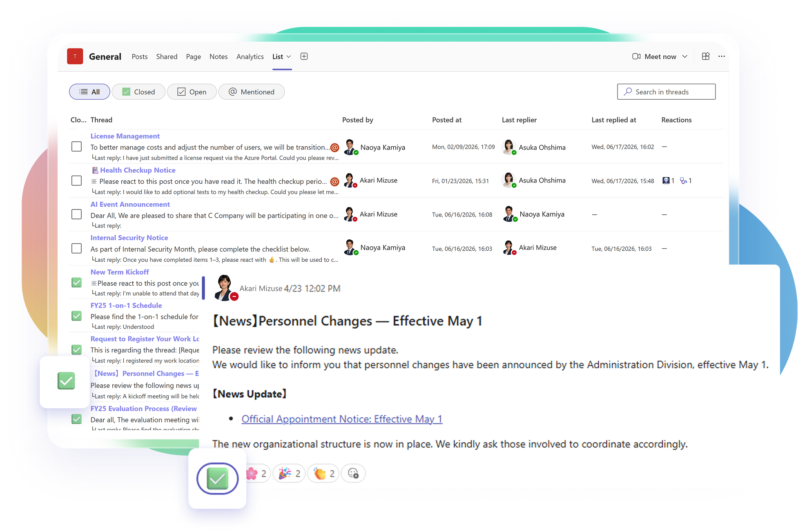Uncheck the New Term Kickoff thread checkbox
The image size is (798, 532).
coord(76,283)
